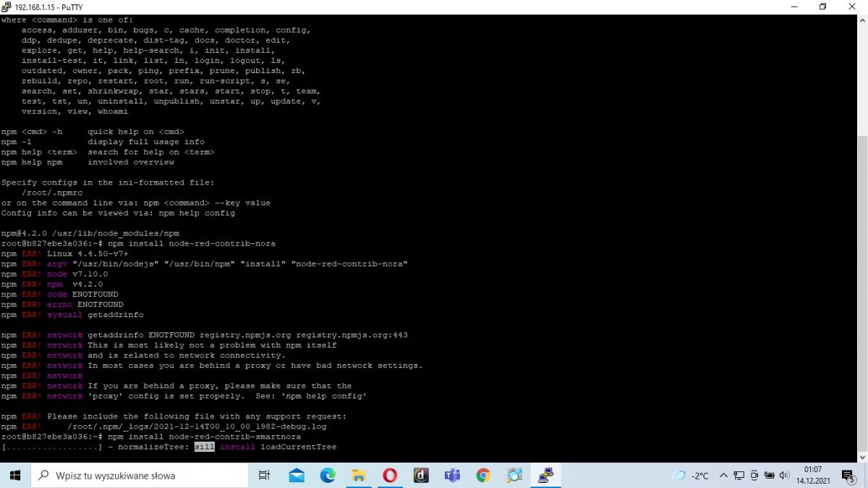The height and width of the screenshot is (488, 868).
Task: Open network status tray icon
Action: point(739,476)
